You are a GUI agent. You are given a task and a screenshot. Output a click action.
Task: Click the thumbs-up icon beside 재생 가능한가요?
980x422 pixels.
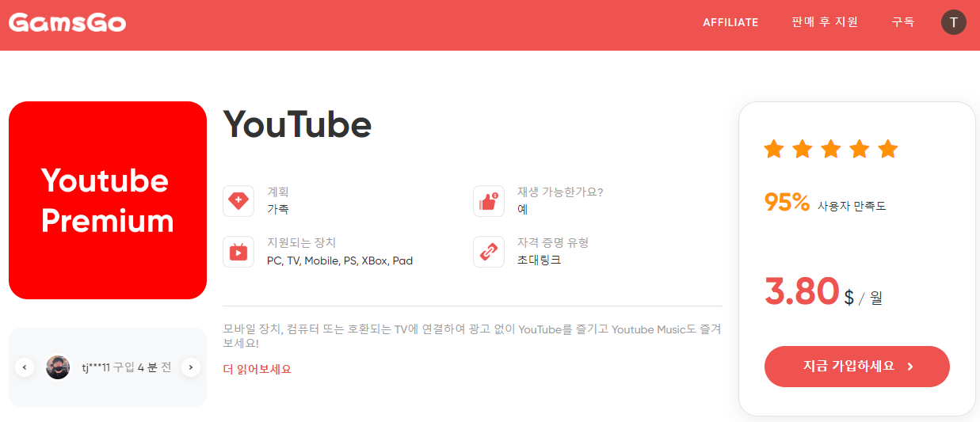point(489,201)
